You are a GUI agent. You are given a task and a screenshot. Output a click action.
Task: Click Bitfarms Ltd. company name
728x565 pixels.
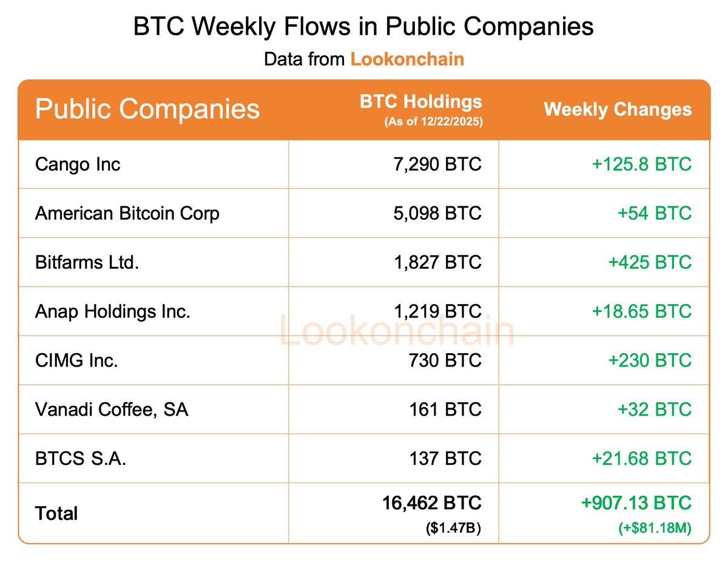87,262
